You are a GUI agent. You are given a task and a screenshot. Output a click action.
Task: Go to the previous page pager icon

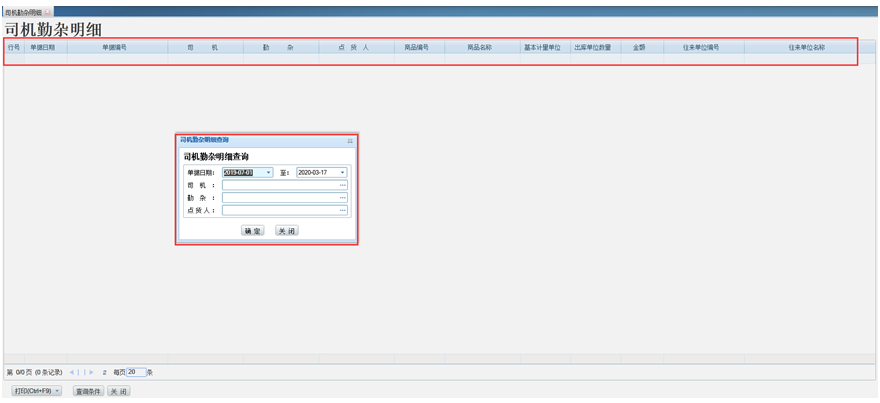(x=79, y=372)
